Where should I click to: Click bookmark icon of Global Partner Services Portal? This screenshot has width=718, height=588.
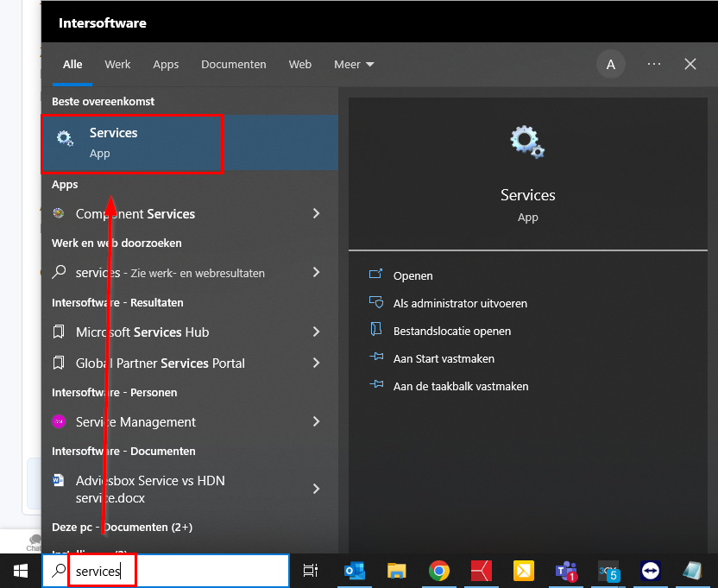point(58,363)
